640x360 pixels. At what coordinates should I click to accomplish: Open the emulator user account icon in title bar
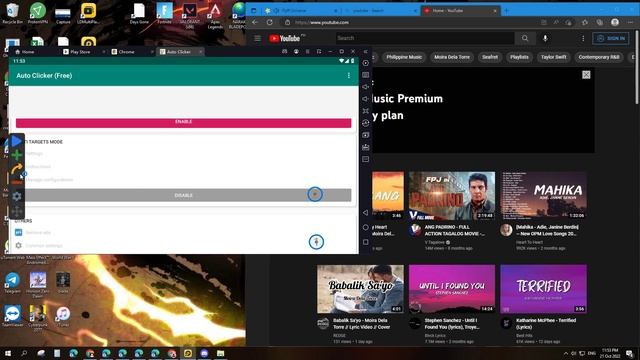coord(296,52)
